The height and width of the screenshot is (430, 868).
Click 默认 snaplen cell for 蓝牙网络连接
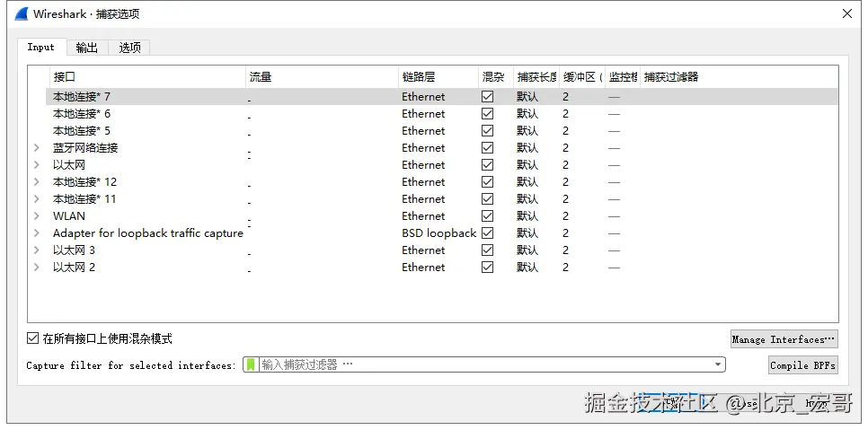(527, 148)
